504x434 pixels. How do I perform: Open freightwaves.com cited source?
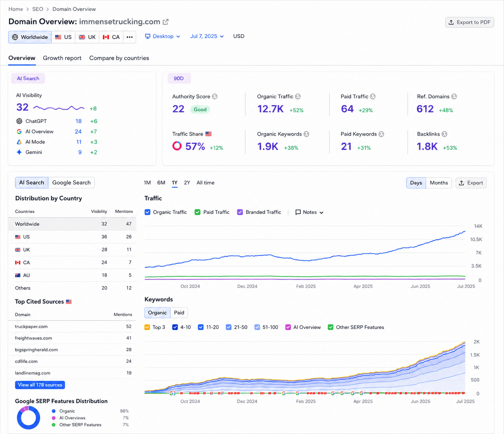34,338
